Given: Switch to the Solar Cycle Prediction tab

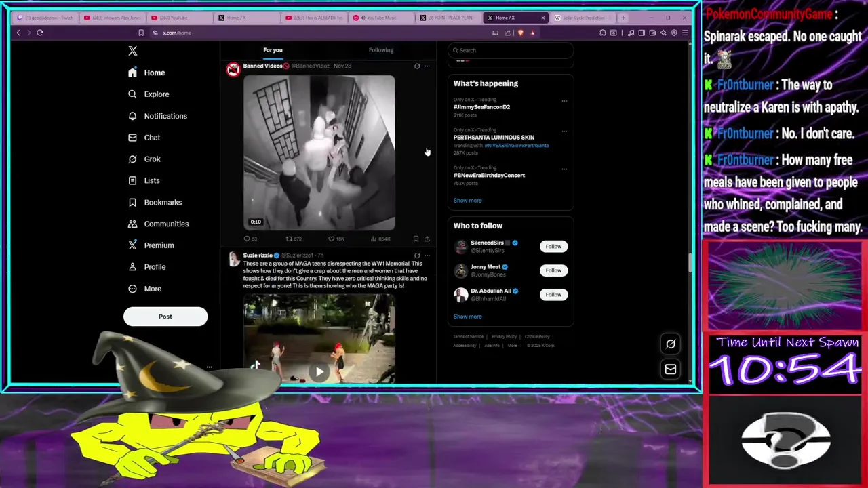Looking at the screenshot, I should click(583, 18).
